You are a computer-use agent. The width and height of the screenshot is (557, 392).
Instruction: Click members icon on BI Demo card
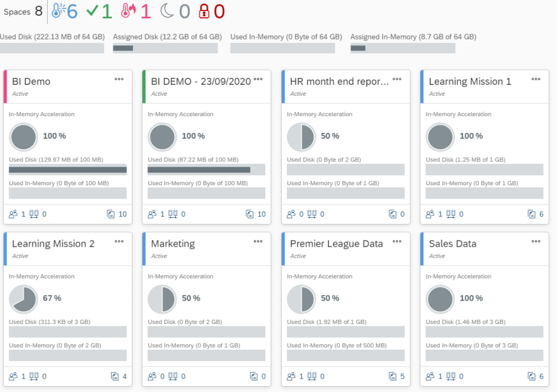point(13,214)
